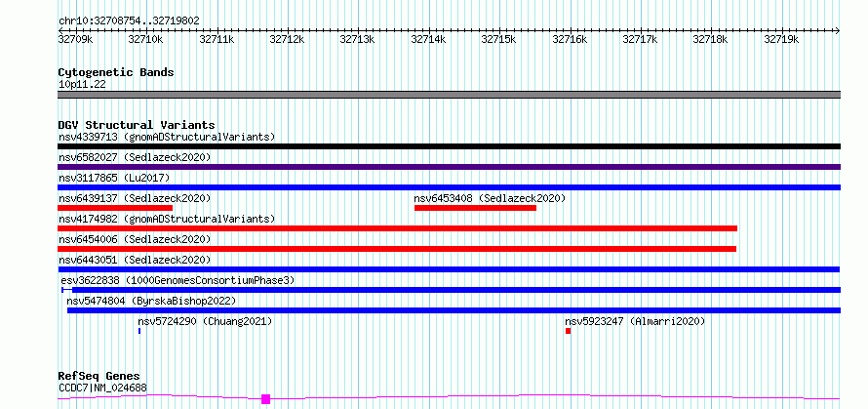The height and width of the screenshot is (409, 868).
Task: Open the nsv5474804 ByrskaBishop2022 label
Action: click(x=151, y=301)
